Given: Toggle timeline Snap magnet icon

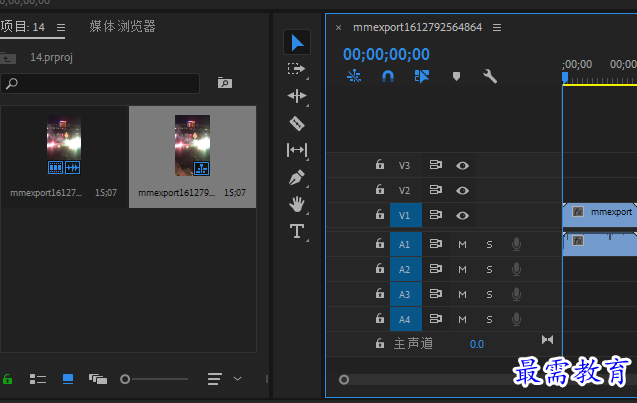Looking at the screenshot, I should point(388,76).
